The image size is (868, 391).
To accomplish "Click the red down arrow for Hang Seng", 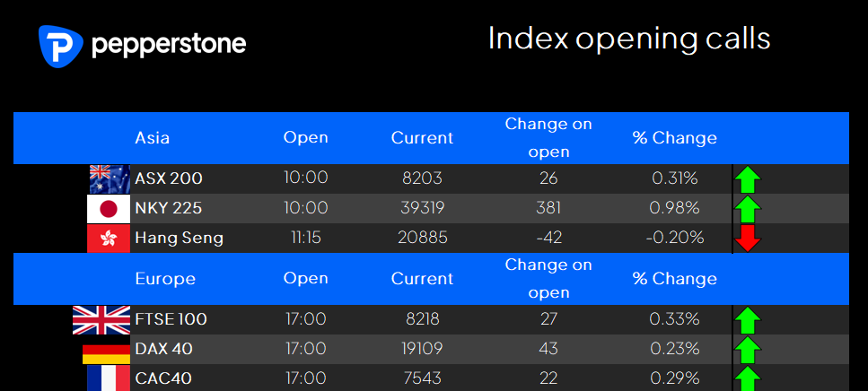I will point(748,239).
